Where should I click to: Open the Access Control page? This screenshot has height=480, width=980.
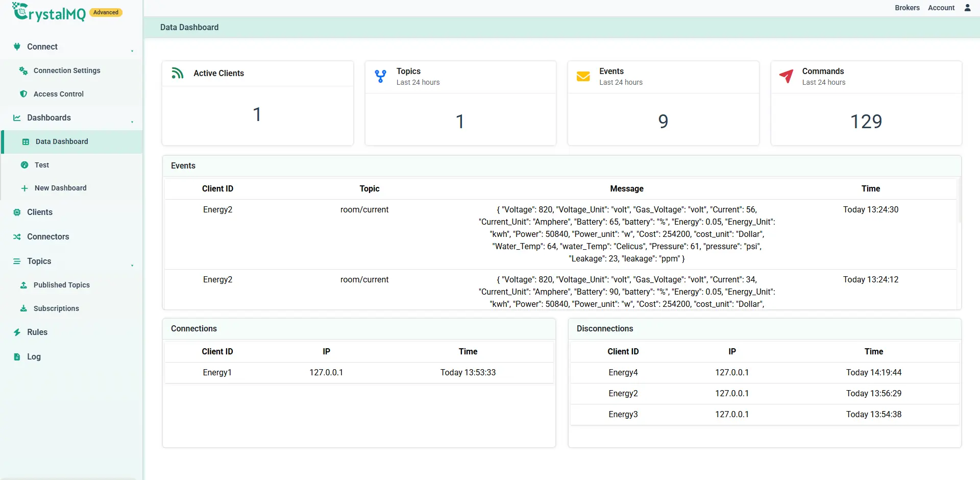(59, 94)
